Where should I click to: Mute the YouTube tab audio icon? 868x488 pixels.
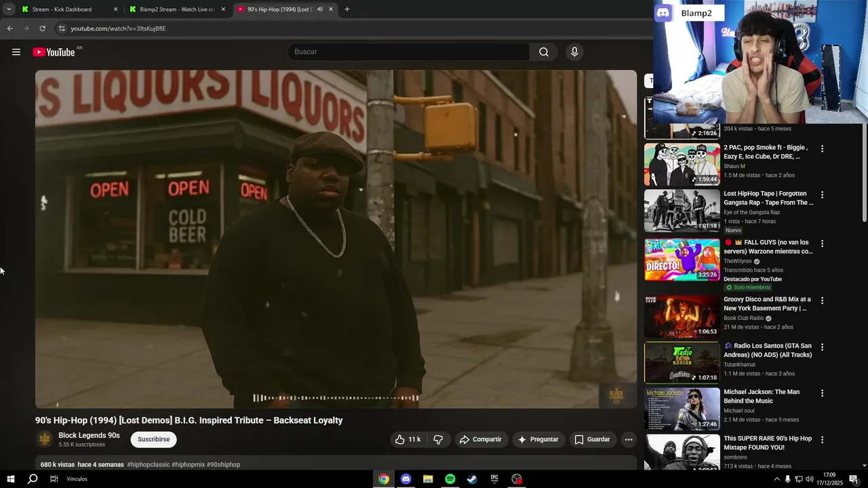320,9
